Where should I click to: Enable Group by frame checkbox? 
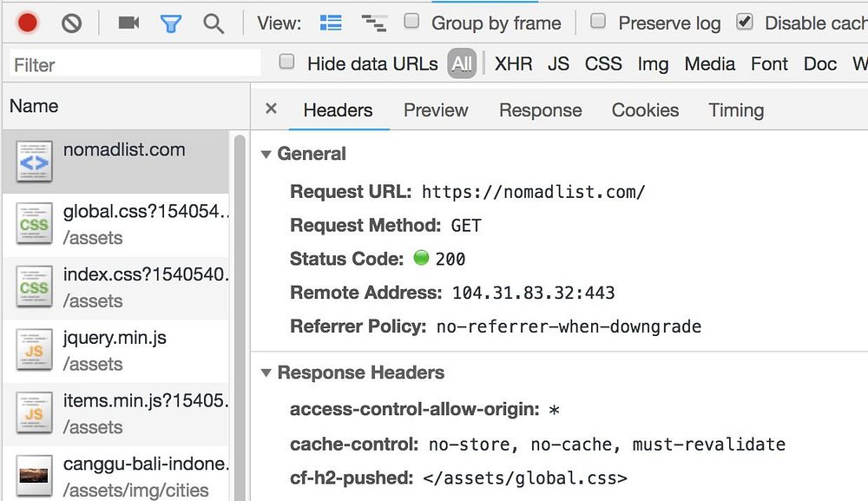(x=412, y=22)
